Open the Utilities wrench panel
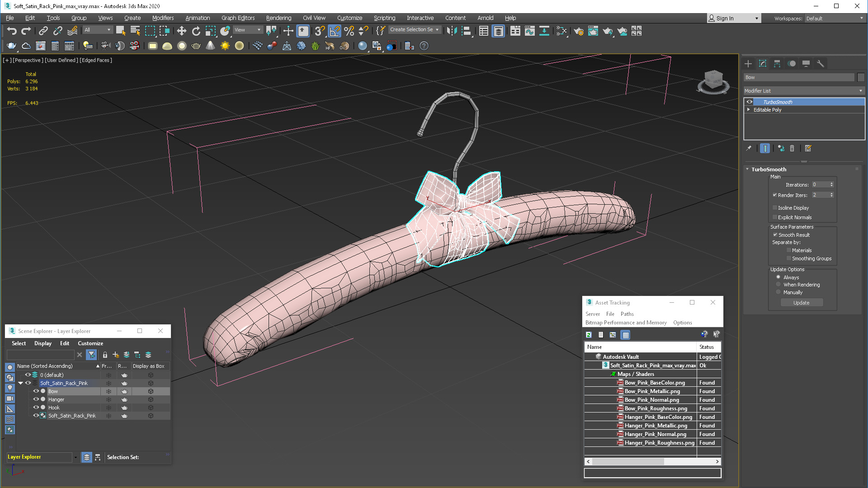 [x=820, y=64]
